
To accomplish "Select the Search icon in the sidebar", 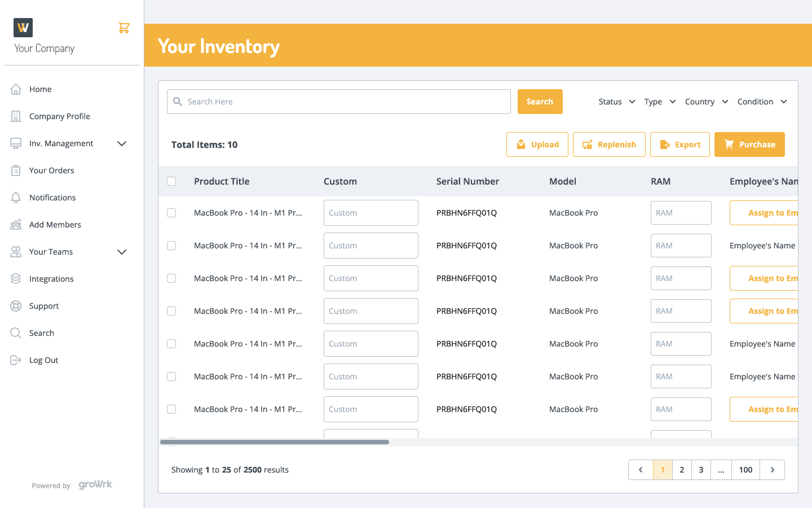I will (16, 332).
